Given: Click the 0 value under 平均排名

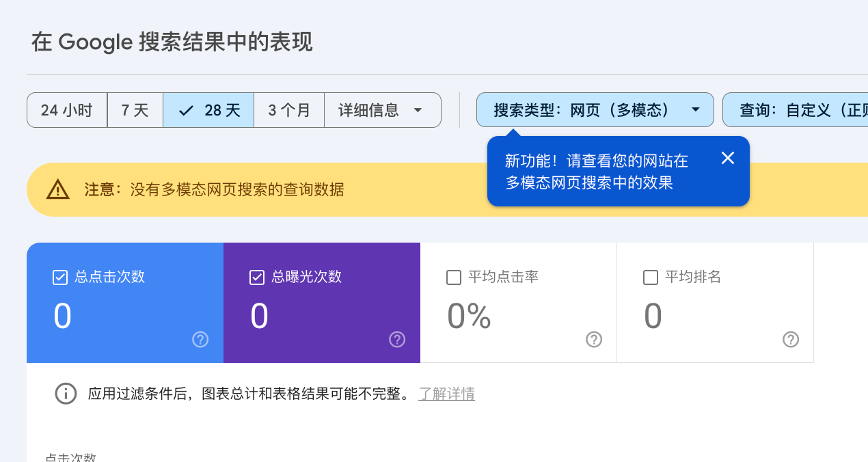Looking at the screenshot, I should [653, 316].
